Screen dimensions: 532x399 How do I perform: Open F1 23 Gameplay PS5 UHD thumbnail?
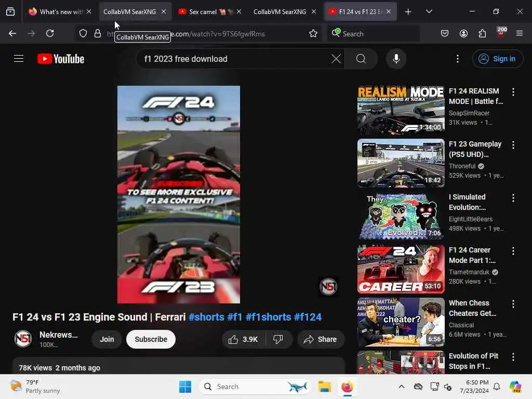(401, 163)
